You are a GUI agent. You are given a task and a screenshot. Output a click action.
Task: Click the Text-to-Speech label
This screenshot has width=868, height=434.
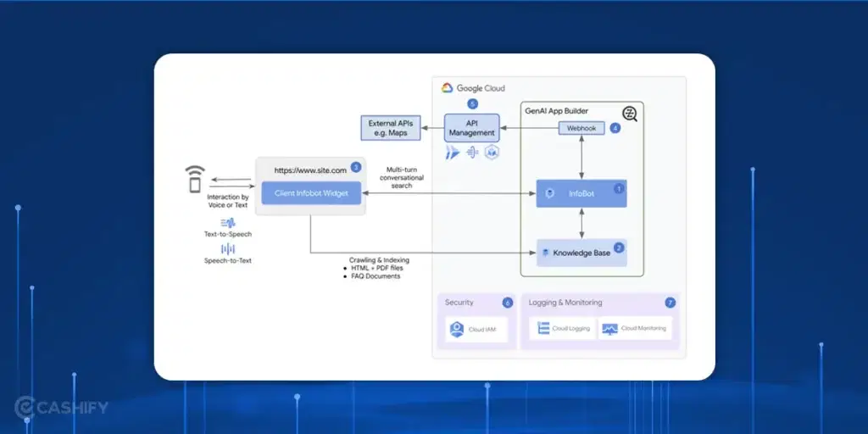pos(227,234)
